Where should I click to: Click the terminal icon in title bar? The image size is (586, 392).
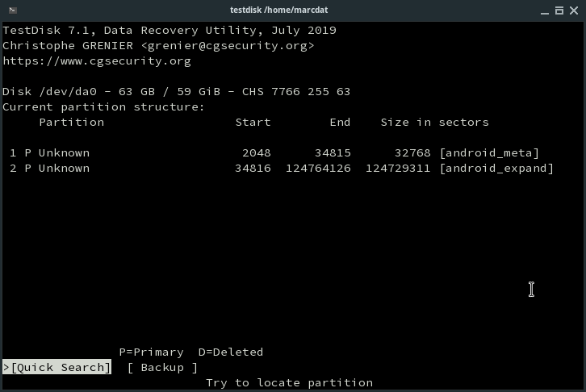tap(10, 9)
